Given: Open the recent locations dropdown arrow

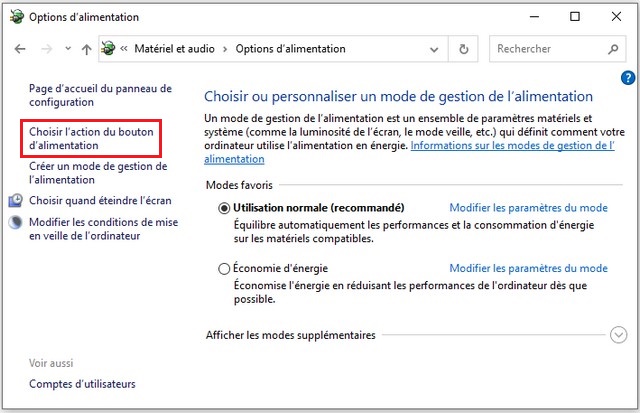Looking at the screenshot, I should [x=67, y=49].
